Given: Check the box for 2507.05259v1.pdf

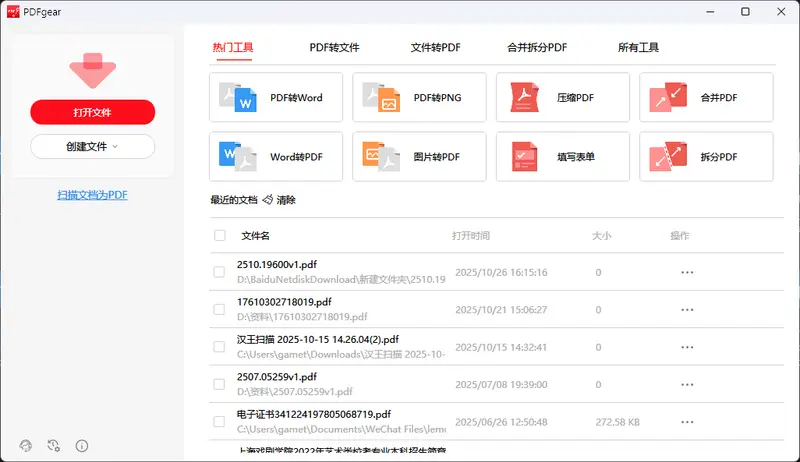Looking at the screenshot, I should pos(219,384).
